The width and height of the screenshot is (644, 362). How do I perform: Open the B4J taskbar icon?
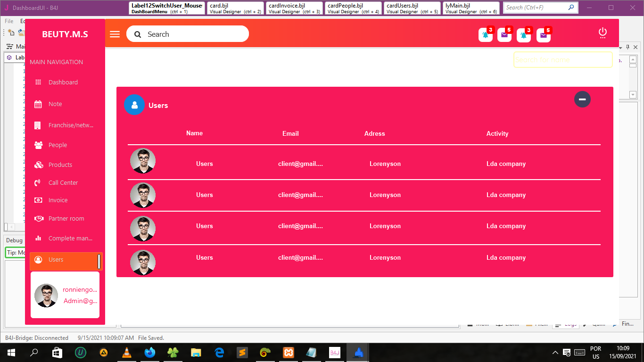pos(335,353)
